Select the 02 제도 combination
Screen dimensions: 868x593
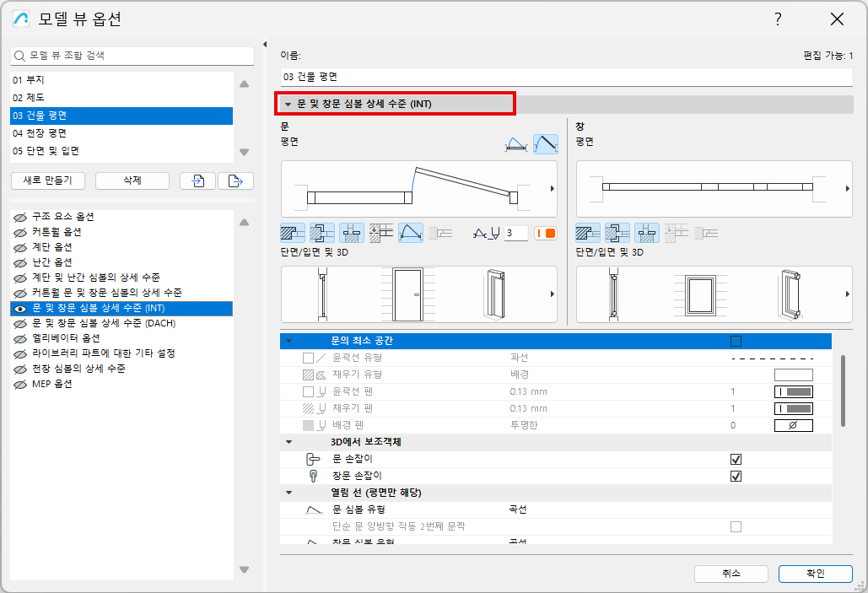pyautogui.click(x=121, y=98)
